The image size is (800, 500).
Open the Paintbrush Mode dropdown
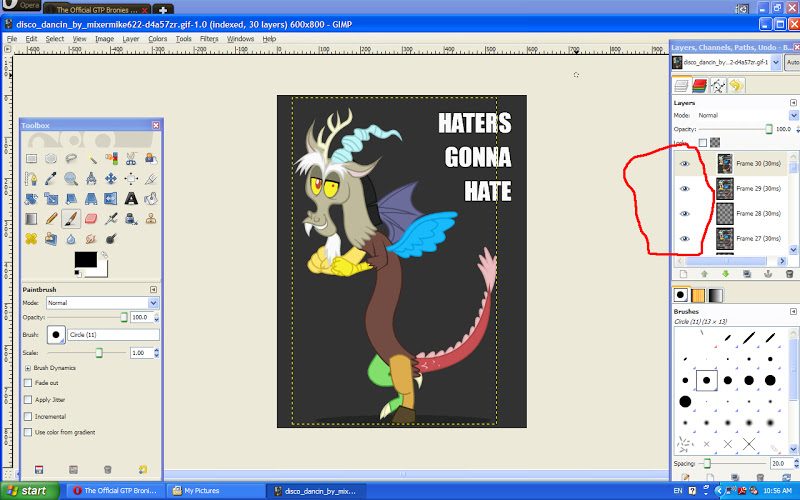[100, 302]
